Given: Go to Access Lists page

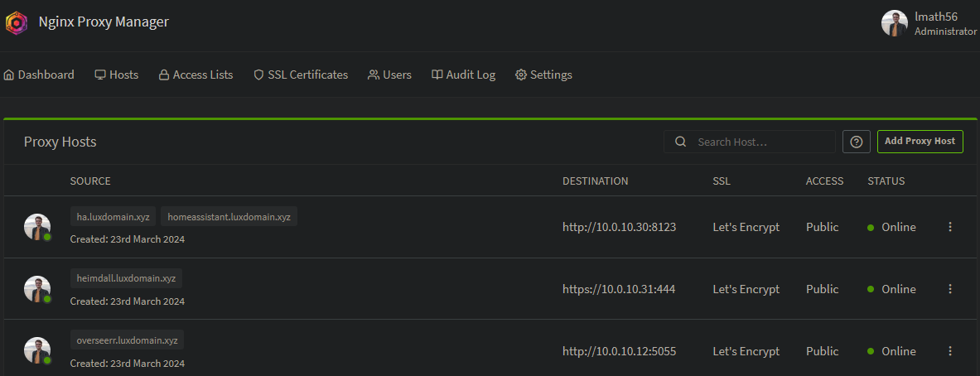Looking at the screenshot, I should click(196, 75).
